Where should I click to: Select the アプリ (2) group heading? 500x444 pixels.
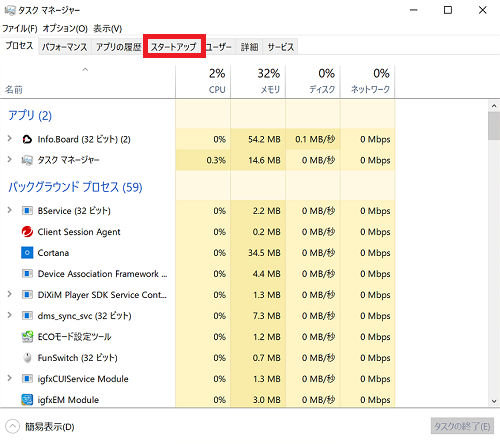(x=30, y=116)
